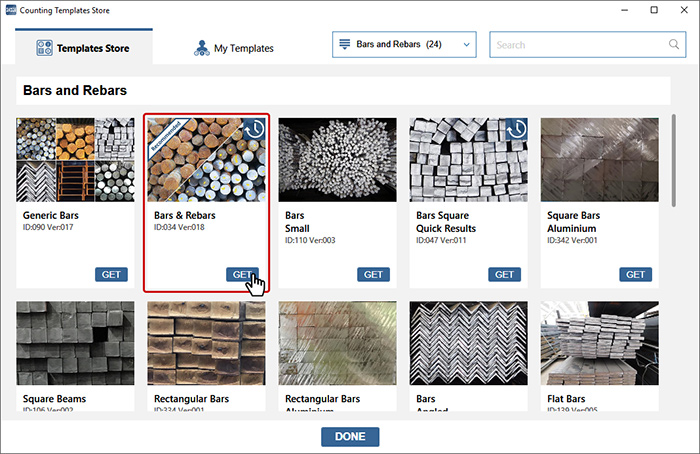Get the Generic Bars template
Image resolution: width=700 pixels, height=454 pixels.
[111, 274]
